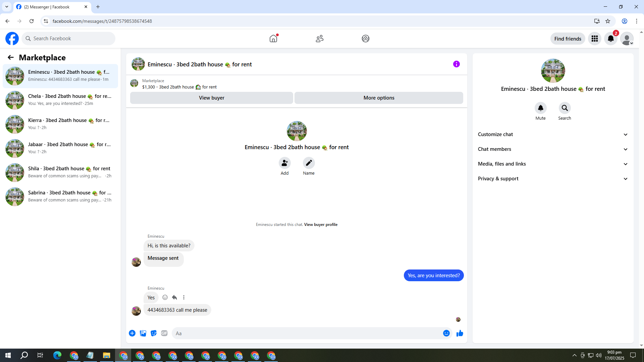Open the Facebook home logo
This screenshot has height=362, width=644.
point(12,39)
